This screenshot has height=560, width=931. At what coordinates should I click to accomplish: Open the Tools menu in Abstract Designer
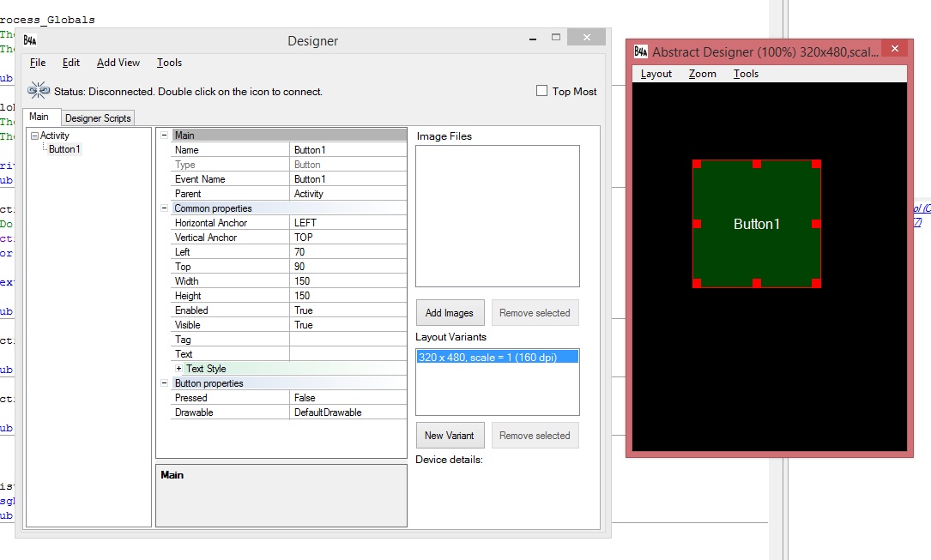[x=746, y=74]
